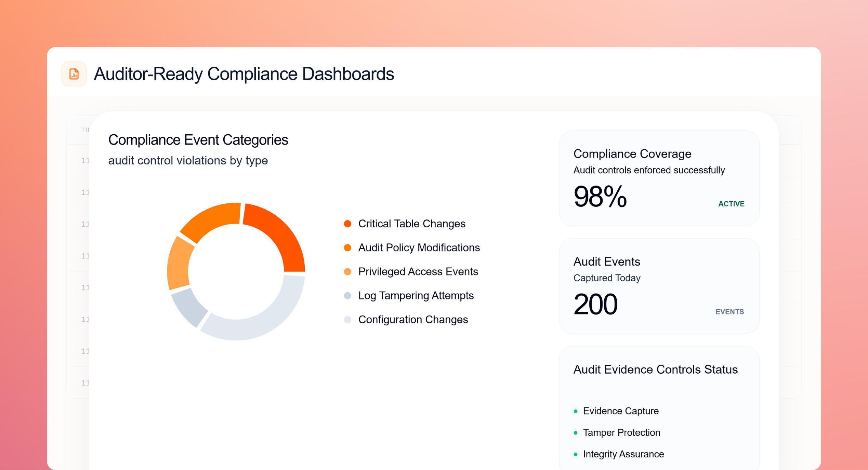Click the green dot beside Integrity Assurance

tap(576, 454)
